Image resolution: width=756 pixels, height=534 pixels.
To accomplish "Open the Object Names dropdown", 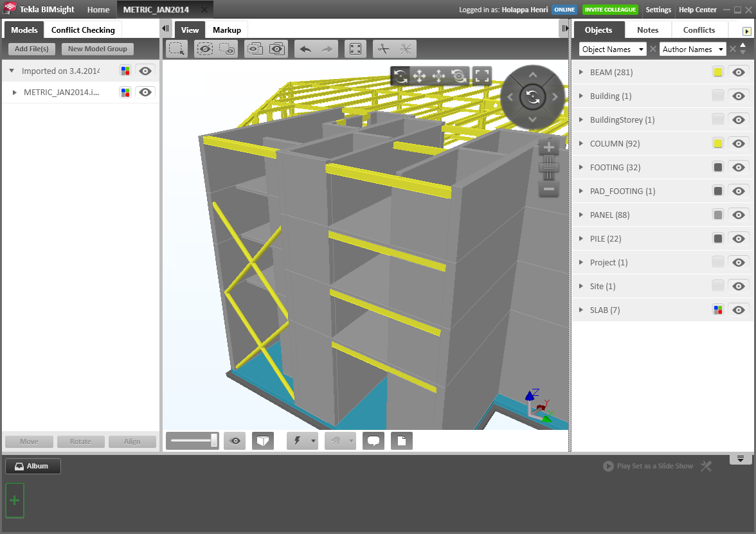I will pos(612,49).
